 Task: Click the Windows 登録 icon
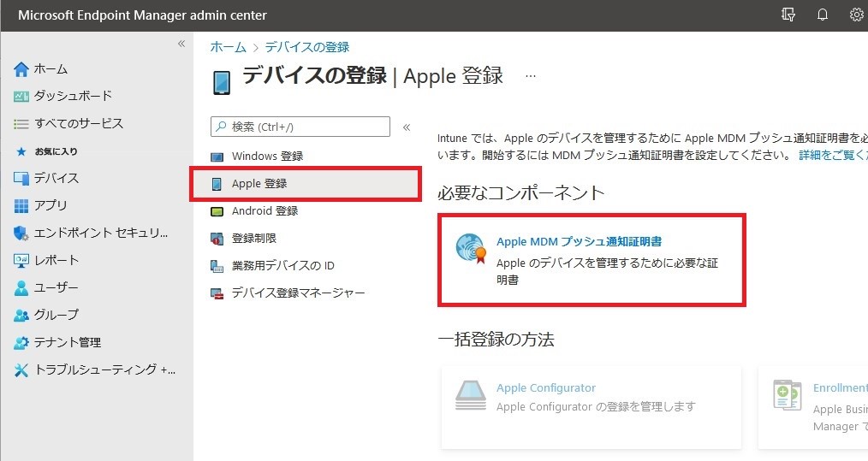(217, 157)
